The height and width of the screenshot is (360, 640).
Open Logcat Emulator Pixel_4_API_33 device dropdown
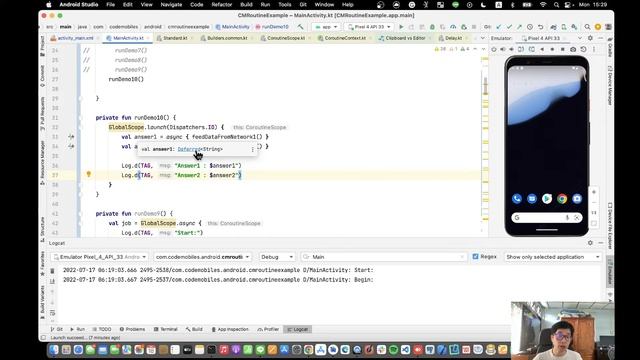point(99,257)
